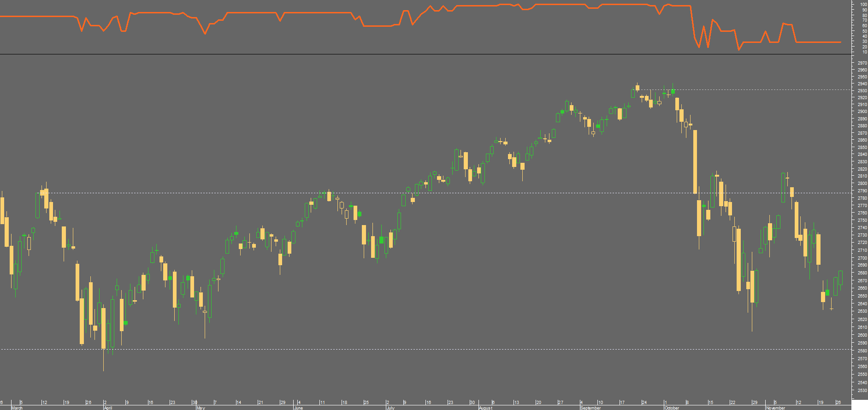Click the 16 date tick in April

pyautogui.click(x=150, y=403)
